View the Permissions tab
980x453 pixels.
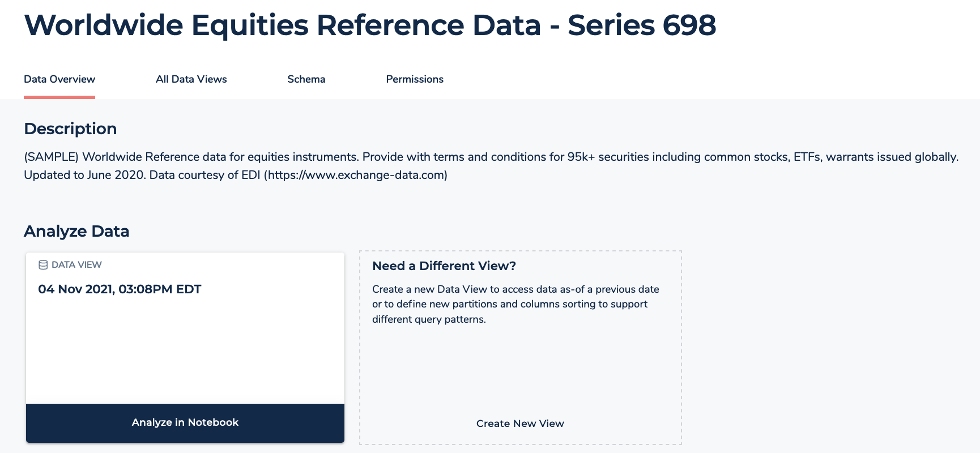(415, 79)
